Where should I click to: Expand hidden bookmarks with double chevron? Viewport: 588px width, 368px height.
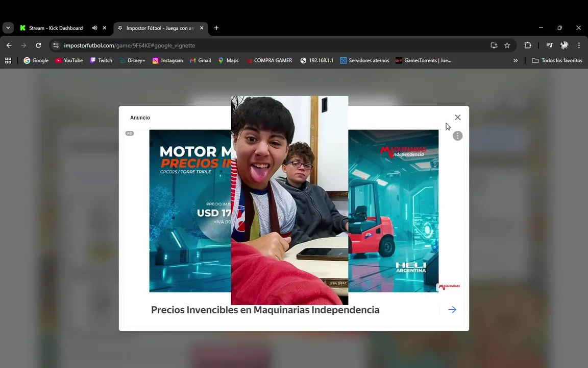coord(516,60)
